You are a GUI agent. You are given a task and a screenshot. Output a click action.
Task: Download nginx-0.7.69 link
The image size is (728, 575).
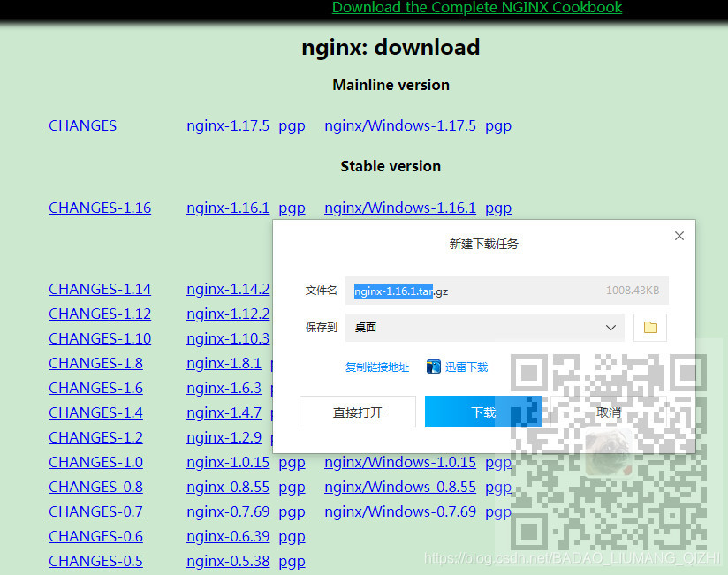coord(228,511)
